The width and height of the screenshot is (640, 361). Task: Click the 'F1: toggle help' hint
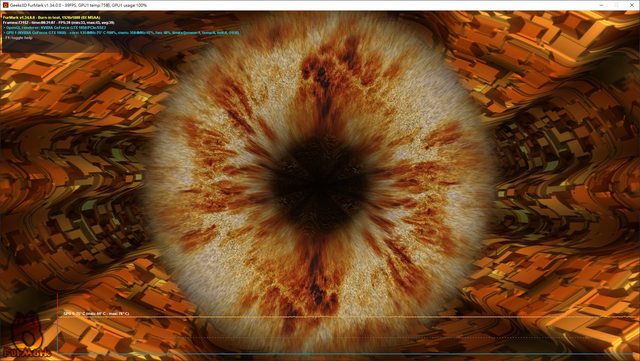[x=18, y=38]
